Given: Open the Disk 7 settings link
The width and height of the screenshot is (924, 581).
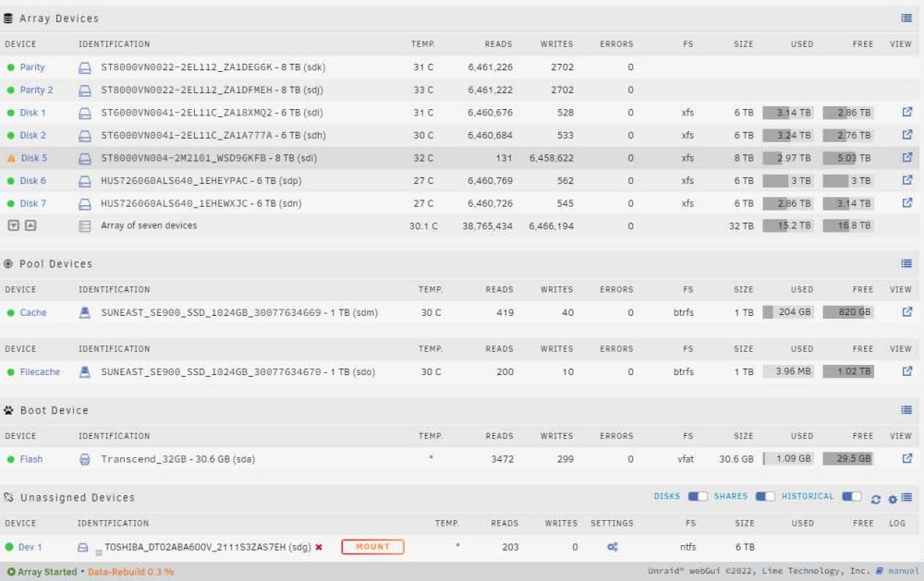Looking at the screenshot, I should (x=33, y=203).
